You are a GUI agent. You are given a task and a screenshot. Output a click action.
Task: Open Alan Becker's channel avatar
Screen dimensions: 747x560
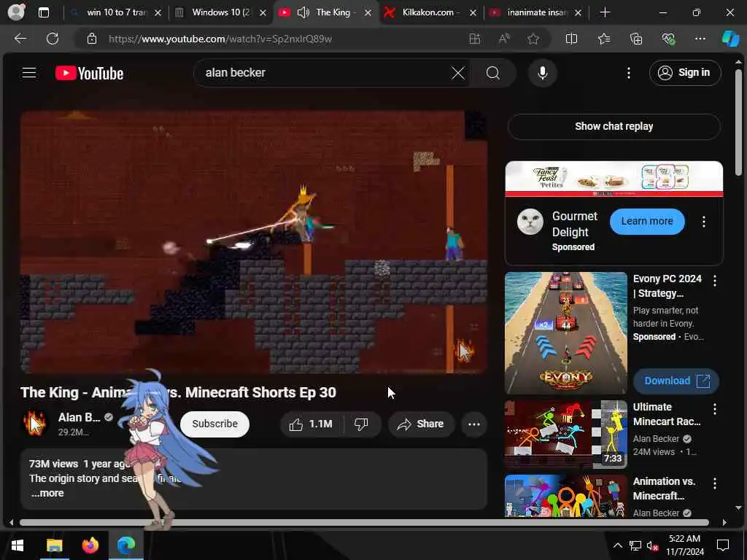pyautogui.click(x=35, y=424)
